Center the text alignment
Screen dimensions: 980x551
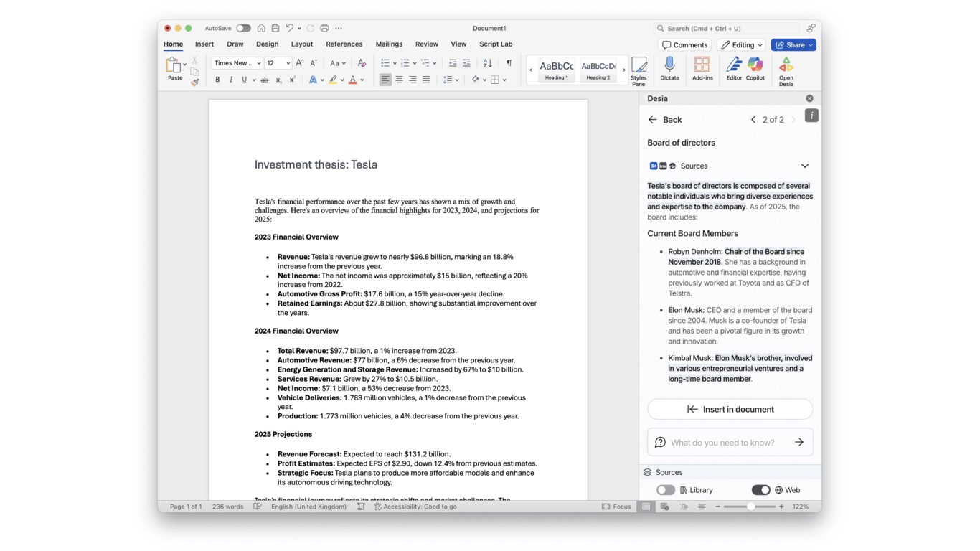point(399,80)
